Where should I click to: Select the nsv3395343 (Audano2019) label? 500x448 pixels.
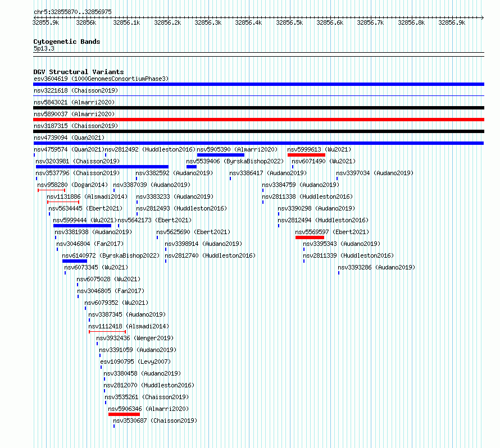342,244
